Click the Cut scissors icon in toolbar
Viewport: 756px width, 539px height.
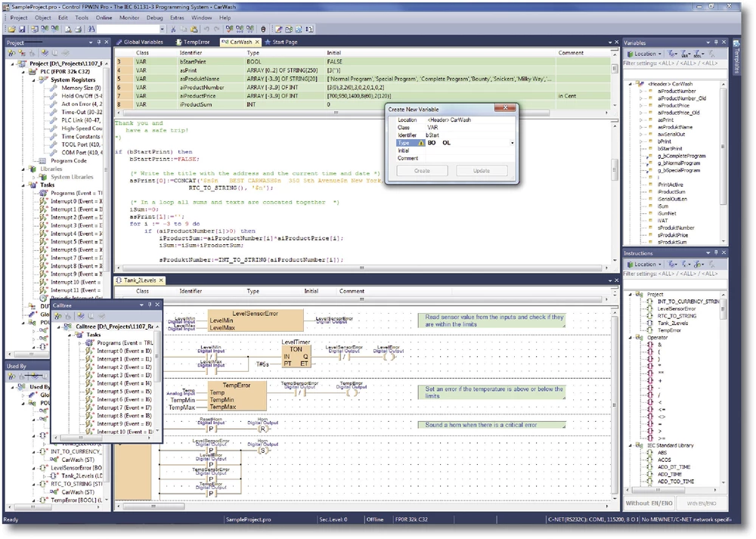coord(173,29)
